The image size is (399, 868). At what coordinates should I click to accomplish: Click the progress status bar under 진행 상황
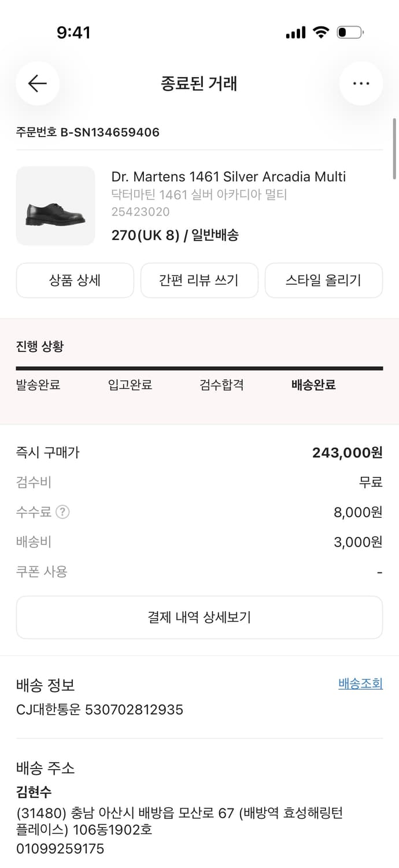(x=199, y=367)
